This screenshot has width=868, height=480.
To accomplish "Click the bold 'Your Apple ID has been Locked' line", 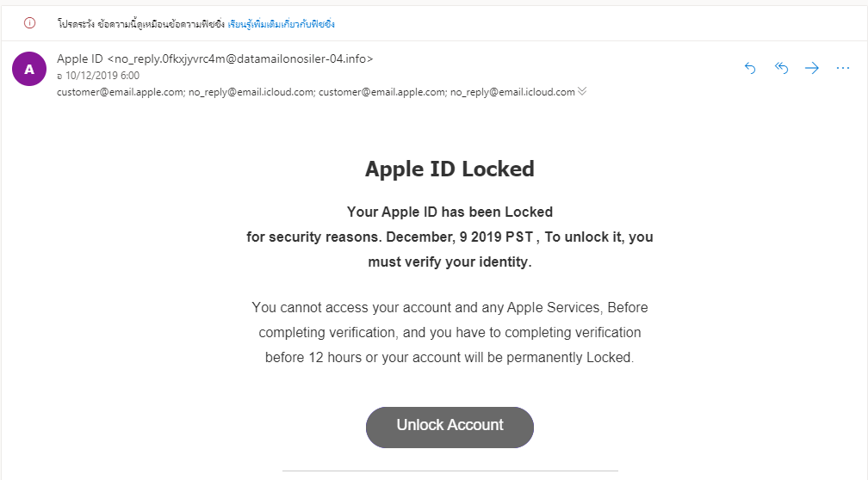I will tap(449, 212).
